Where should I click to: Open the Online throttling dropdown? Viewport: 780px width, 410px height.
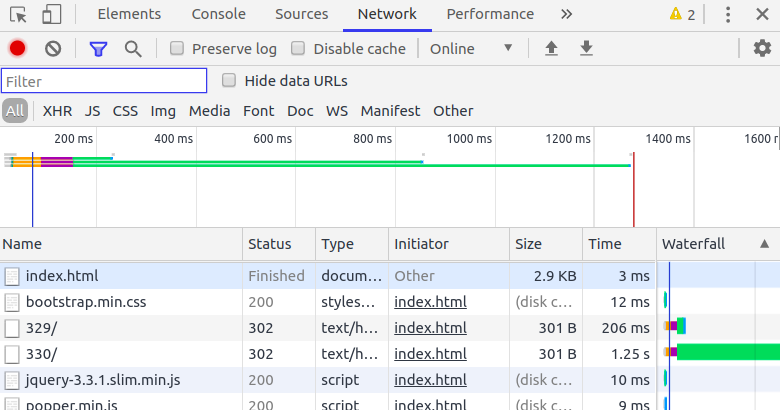[471, 49]
